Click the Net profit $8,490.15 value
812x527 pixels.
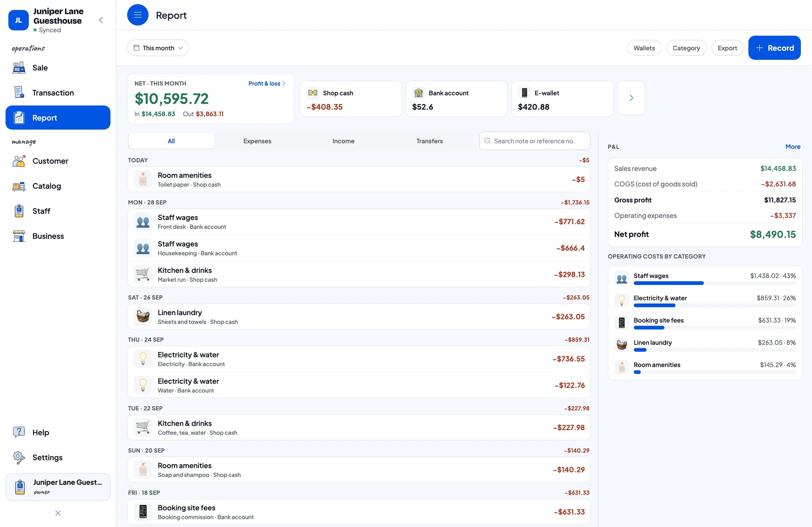pos(772,234)
